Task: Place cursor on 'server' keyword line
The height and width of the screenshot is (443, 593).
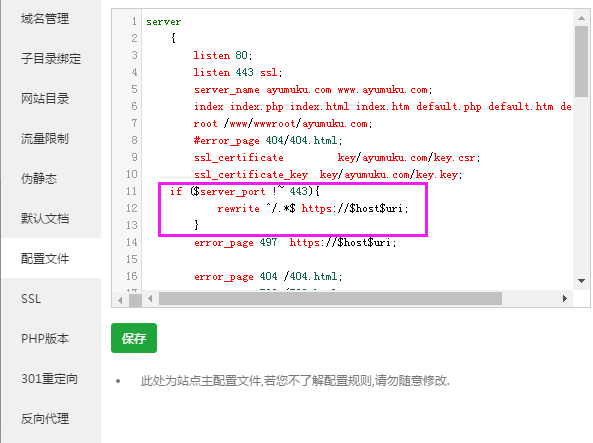Action: coord(164,22)
